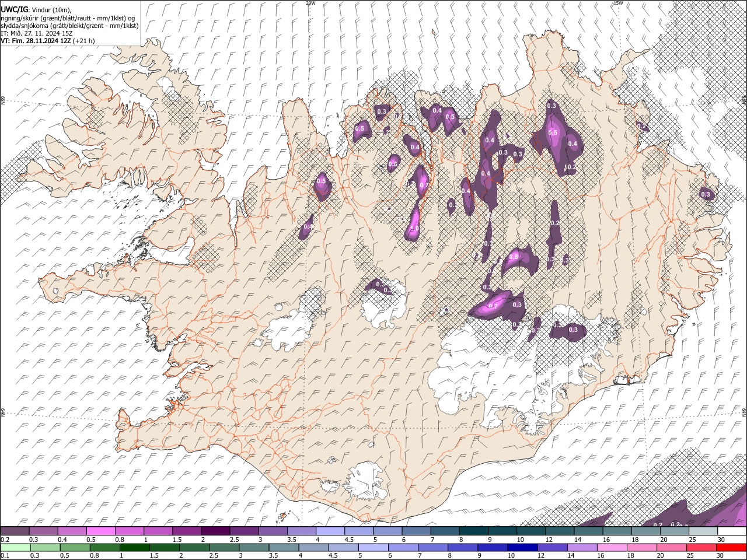The image size is (747, 560).
Task: Pick the gray-green 2.5–3 swatch, lower legend row
Action: tap(224, 547)
